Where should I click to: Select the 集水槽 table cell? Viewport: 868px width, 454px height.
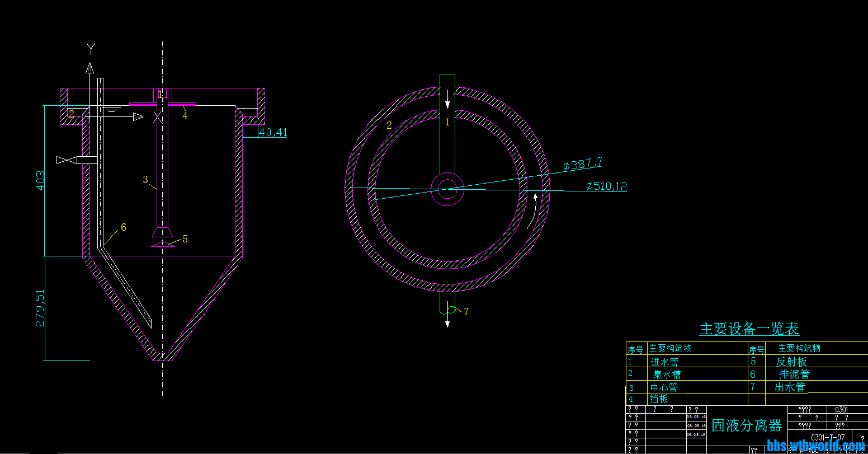(667, 375)
